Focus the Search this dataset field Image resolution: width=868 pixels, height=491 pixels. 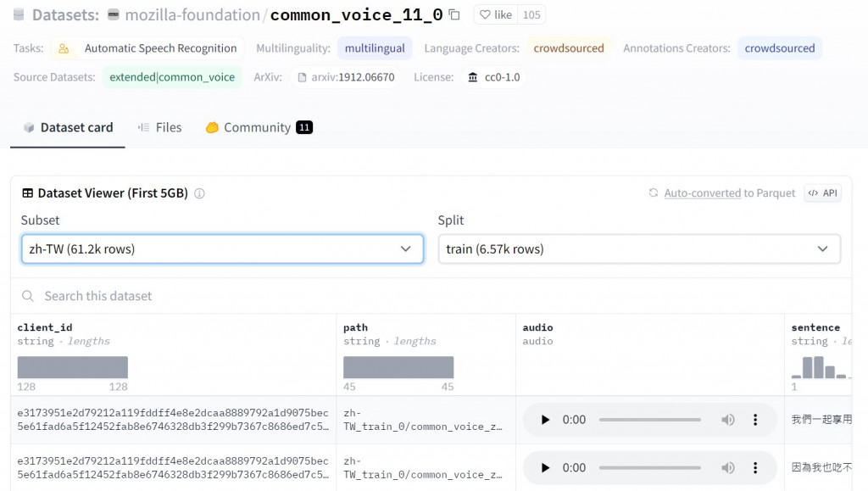tap(431, 296)
